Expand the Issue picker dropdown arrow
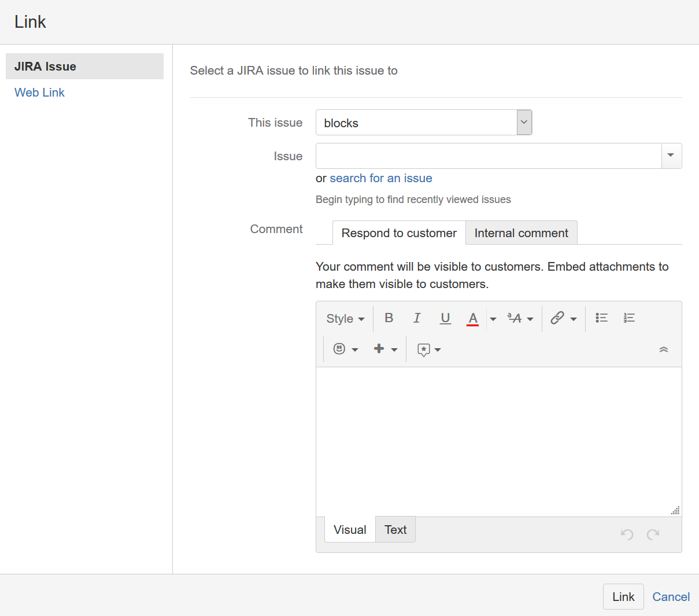 (671, 156)
